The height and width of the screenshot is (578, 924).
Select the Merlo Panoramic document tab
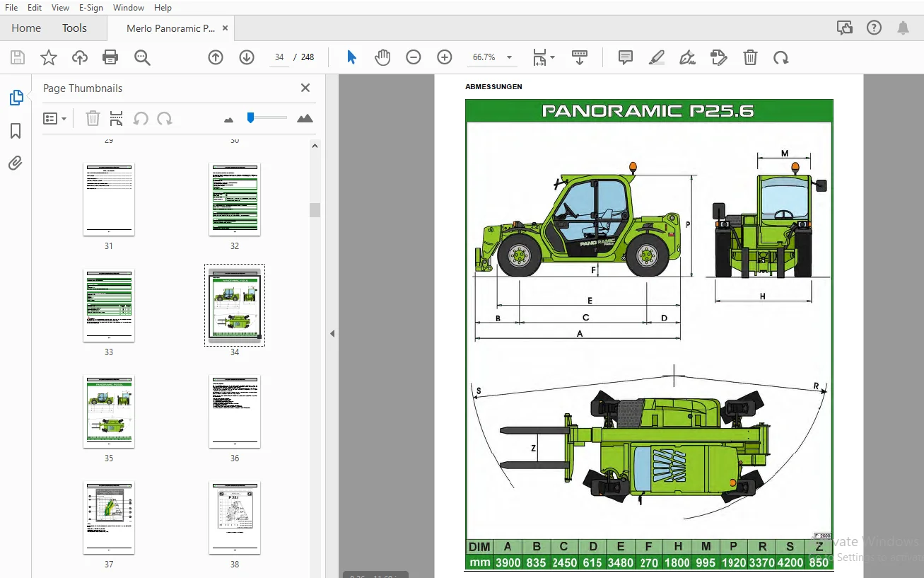[170, 28]
